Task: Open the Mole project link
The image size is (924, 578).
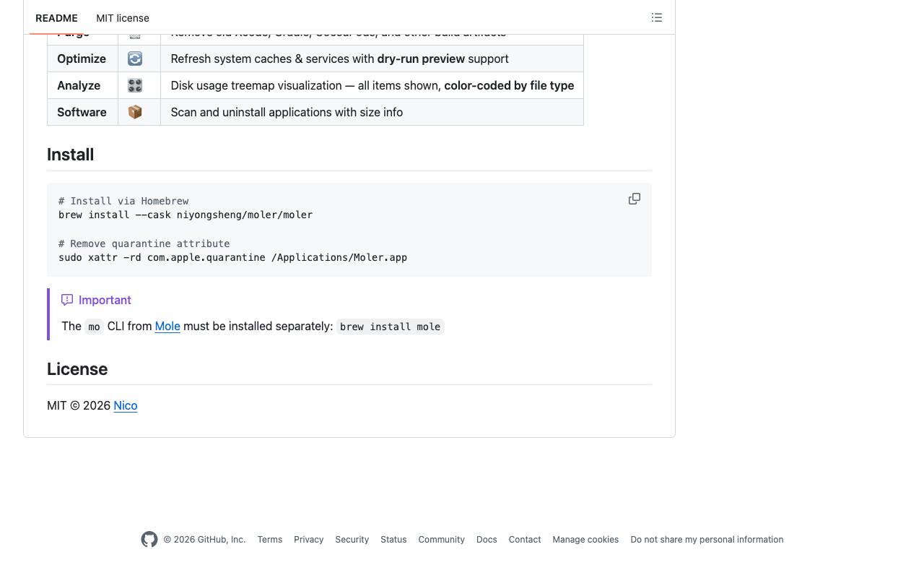Action: tap(167, 326)
